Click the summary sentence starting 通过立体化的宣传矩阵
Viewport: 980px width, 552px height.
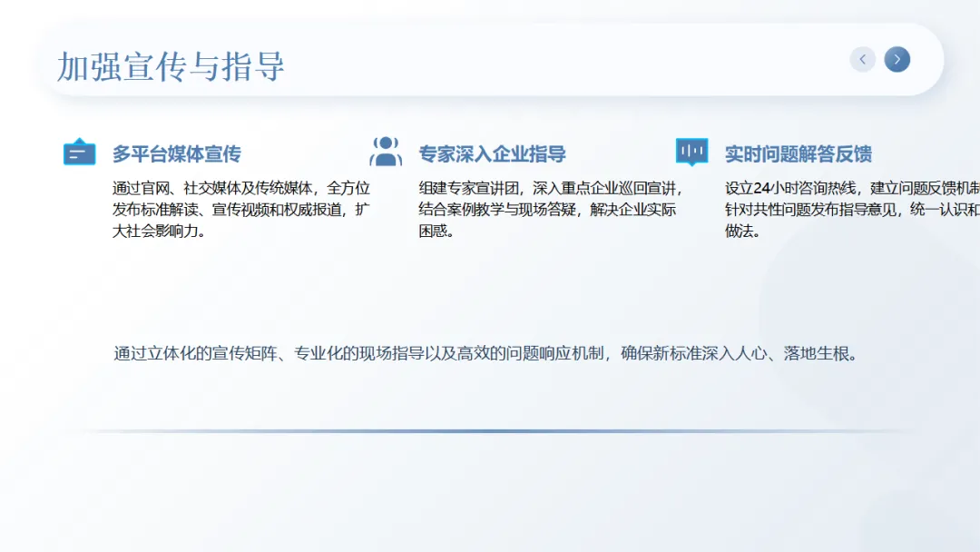(487, 354)
